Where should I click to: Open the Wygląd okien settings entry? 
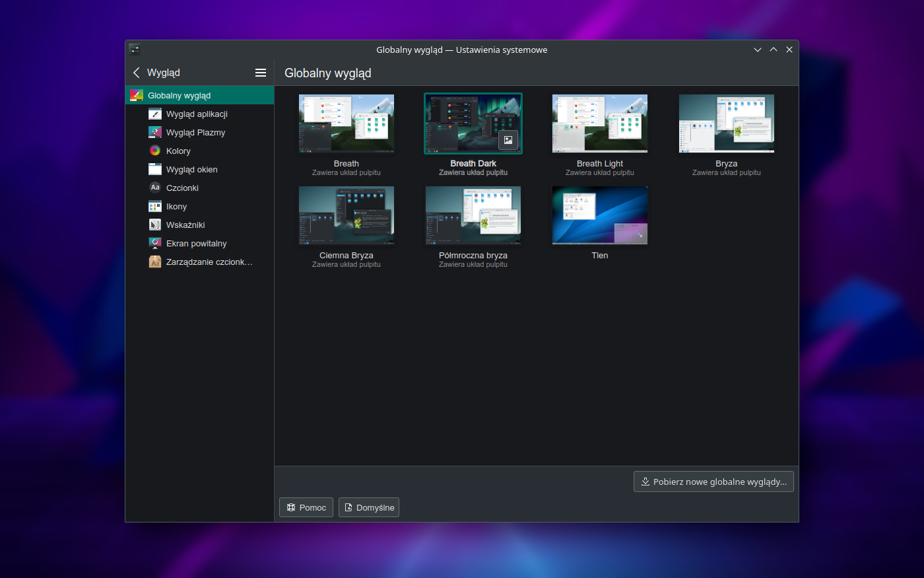191,169
